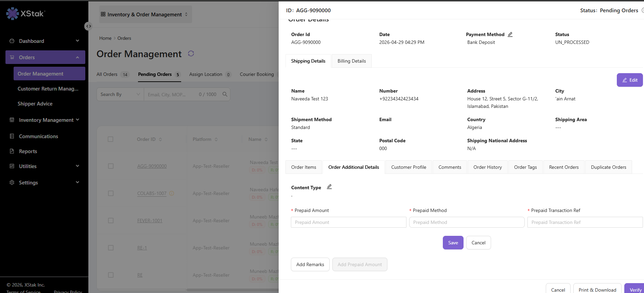Viewport: 644px width, 293px height.
Task: Click the XStak logo
Action: pos(26,14)
